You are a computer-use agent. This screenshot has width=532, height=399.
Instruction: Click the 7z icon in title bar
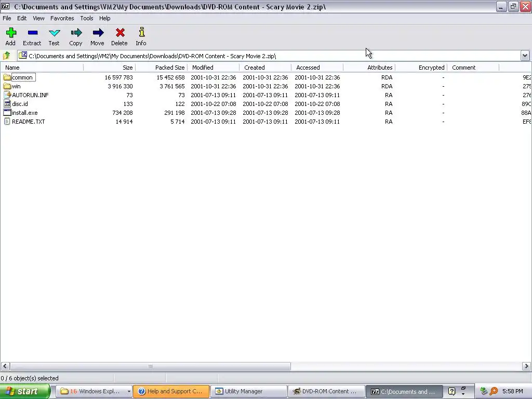pyautogui.click(x=5, y=6)
